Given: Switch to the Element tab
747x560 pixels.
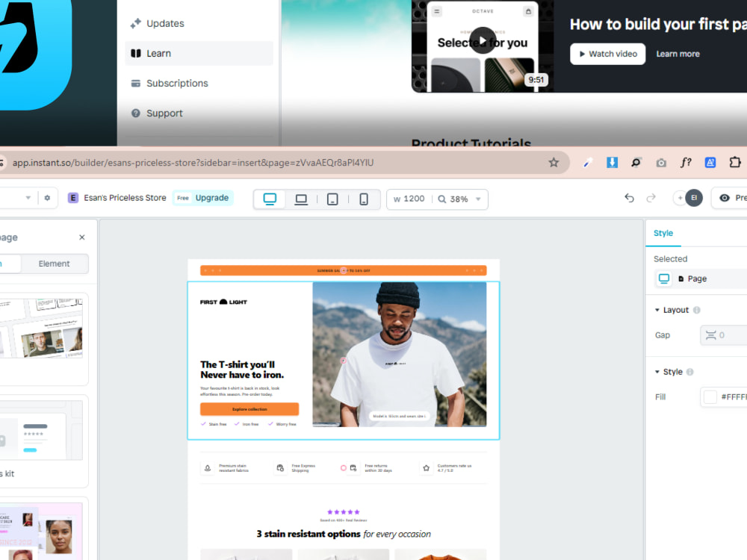Looking at the screenshot, I should [54, 264].
